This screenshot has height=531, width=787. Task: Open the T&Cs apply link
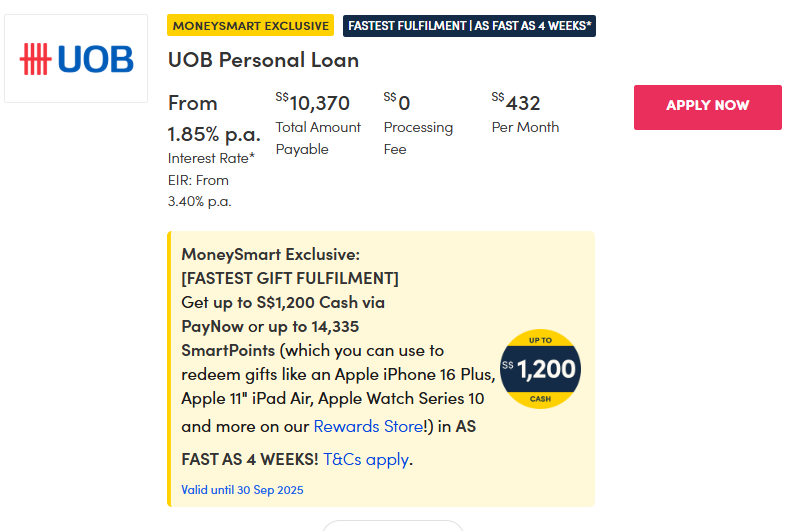tap(366, 459)
